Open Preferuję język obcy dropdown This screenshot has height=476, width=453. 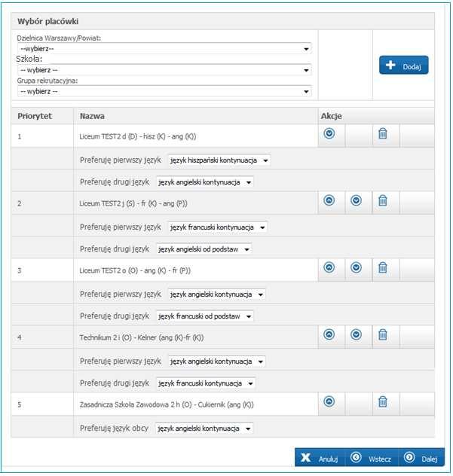(x=204, y=429)
